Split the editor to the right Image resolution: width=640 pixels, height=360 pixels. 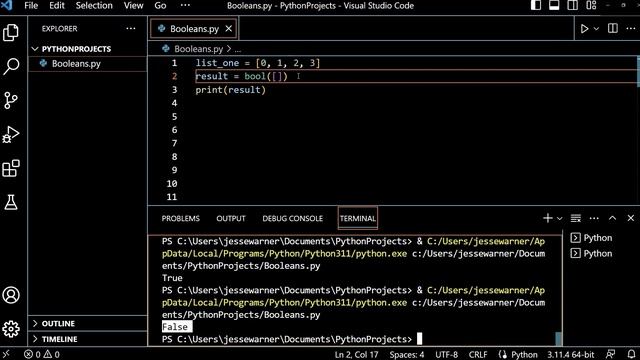(x=613, y=28)
